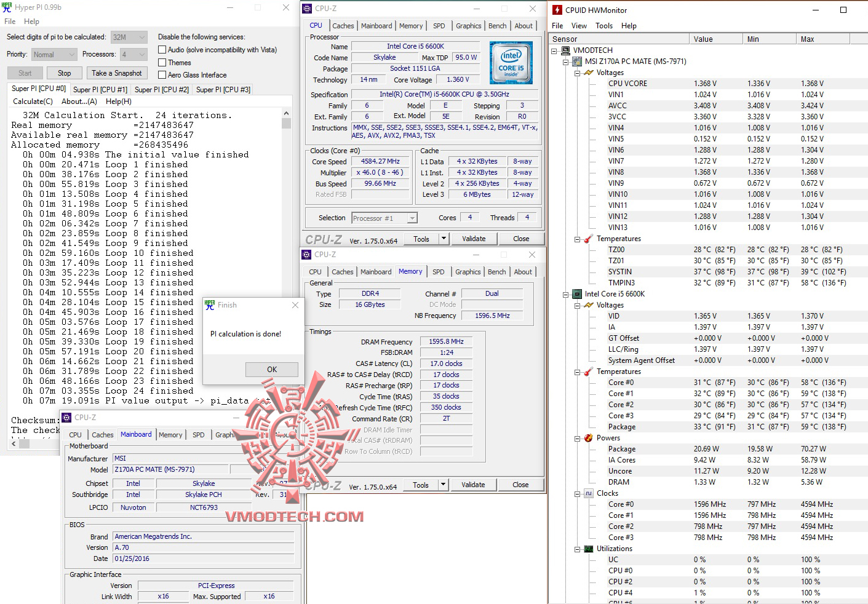Switch to the Super PI [CPU #3] tab
The height and width of the screenshot is (604, 868).
223,90
